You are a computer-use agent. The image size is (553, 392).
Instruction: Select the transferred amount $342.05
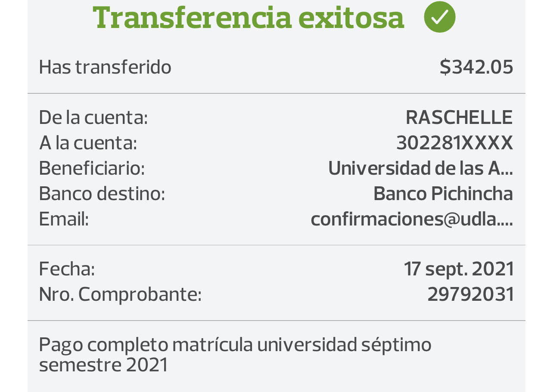pyautogui.click(x=476, y=67)
